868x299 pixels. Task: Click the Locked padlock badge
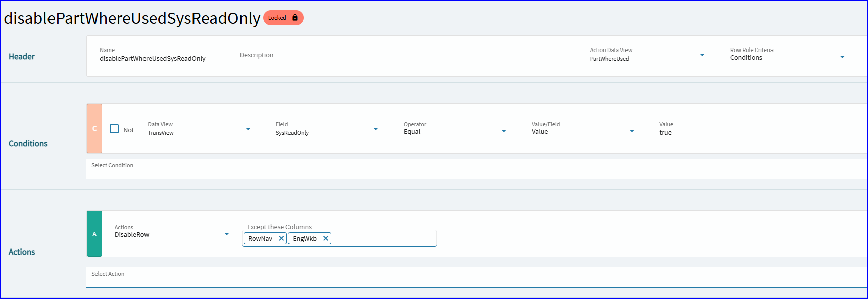click(x=283, y=18)
